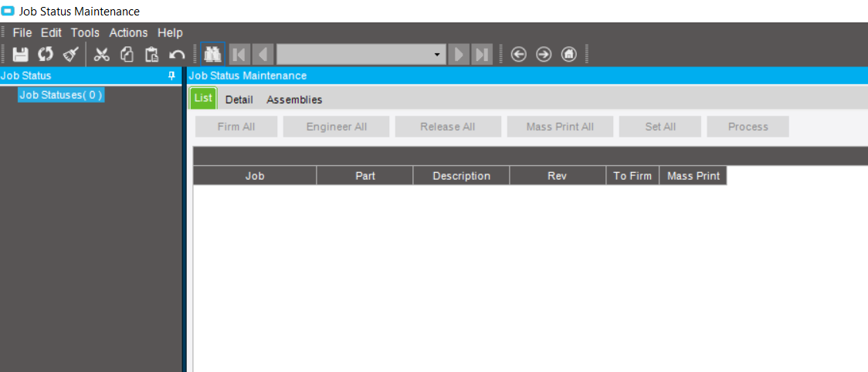Click the Process button
Image resolution: width=868 pixels, height=372 pixels.
748,127
